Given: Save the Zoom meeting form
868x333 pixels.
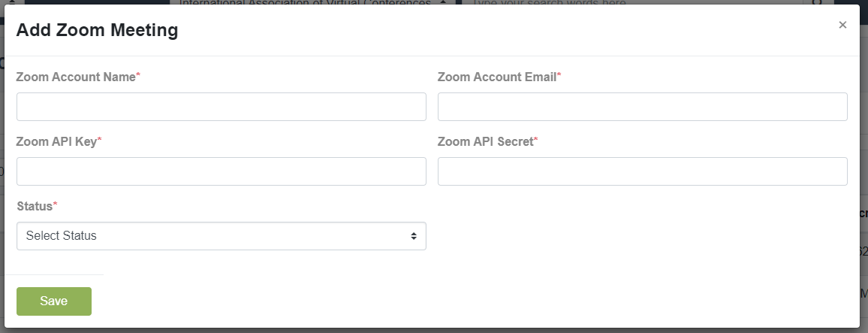Looking at the screenshot, I should (x=54, y=301).
